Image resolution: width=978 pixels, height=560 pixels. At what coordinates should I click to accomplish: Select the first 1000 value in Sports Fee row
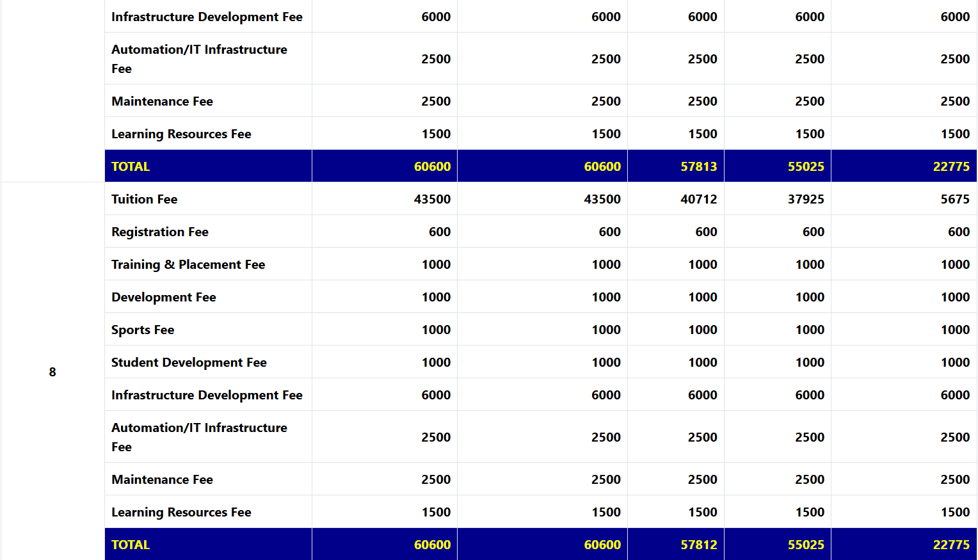pyautogui.click(x=436, y=330)
